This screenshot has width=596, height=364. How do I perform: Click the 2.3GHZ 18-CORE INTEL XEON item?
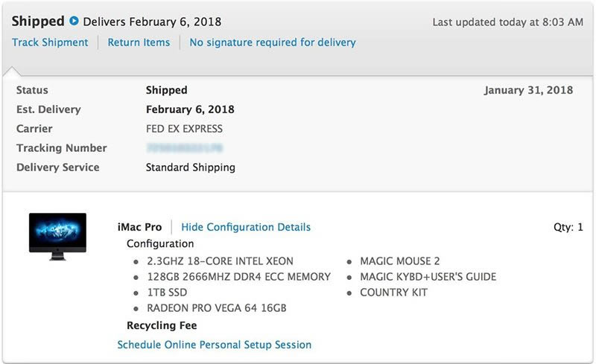[x=220, y=261]
